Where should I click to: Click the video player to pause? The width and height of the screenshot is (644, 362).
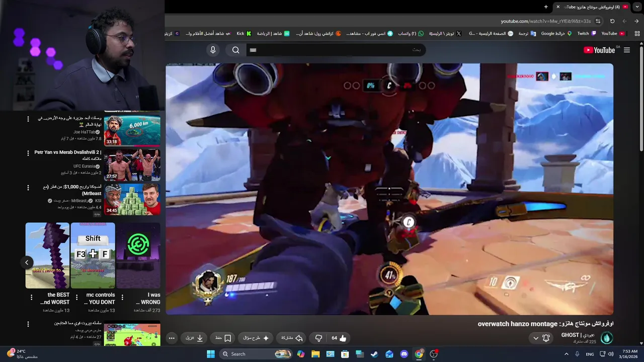pos(389,189)
